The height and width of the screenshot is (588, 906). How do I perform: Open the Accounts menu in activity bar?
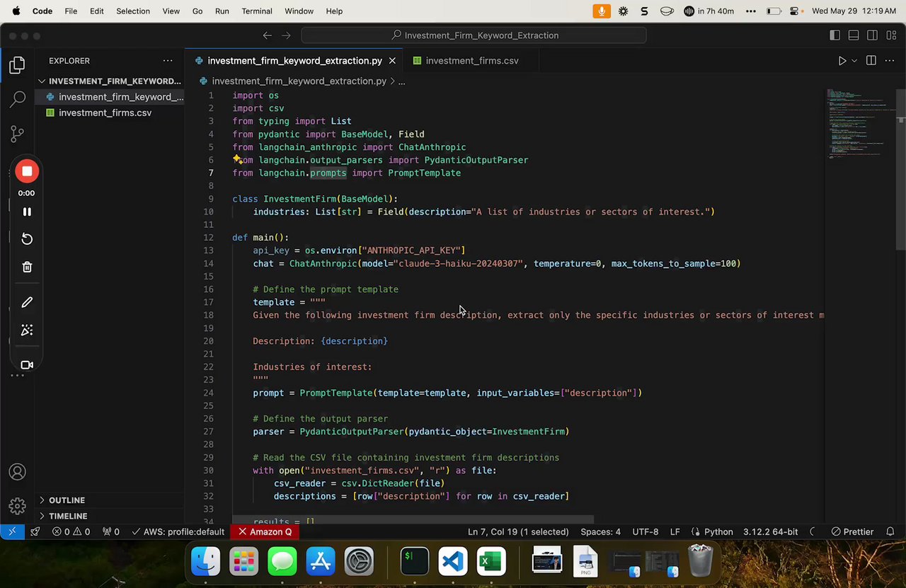click(18, 472)
